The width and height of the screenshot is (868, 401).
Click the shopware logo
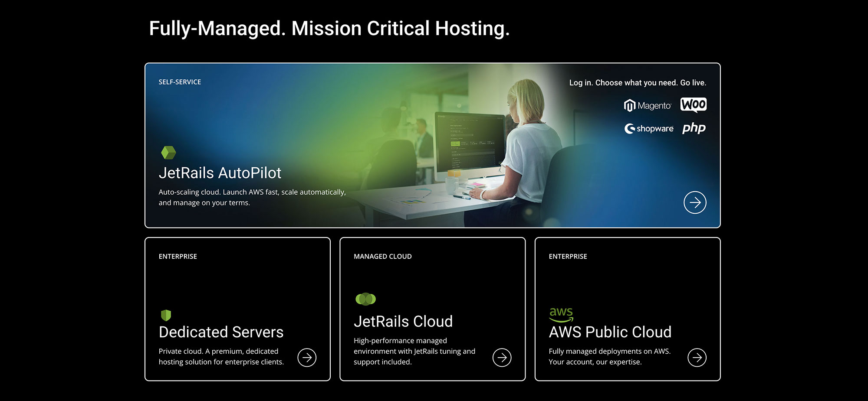pyautogui.click(x=649, y=128)
